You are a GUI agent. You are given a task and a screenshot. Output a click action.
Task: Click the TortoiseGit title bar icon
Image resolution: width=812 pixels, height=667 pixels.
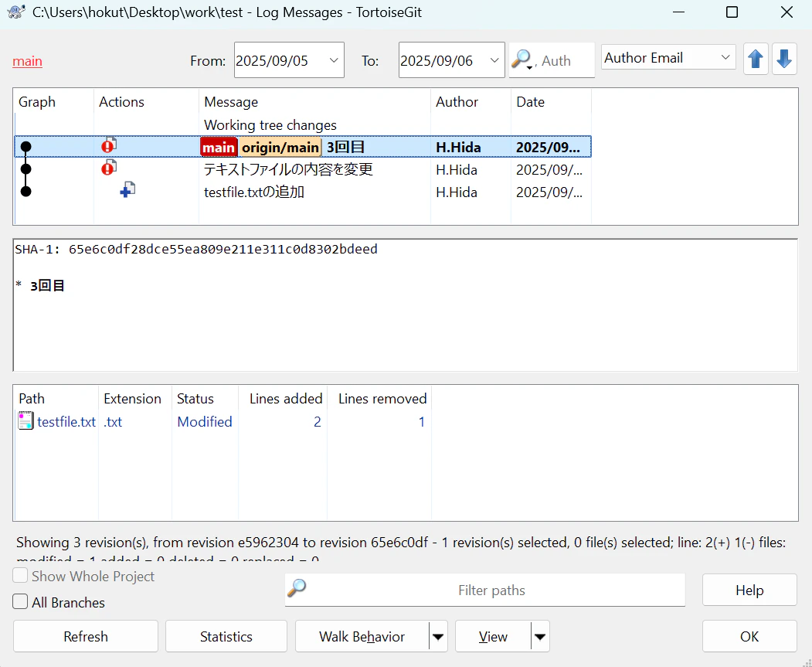(16, 12)
